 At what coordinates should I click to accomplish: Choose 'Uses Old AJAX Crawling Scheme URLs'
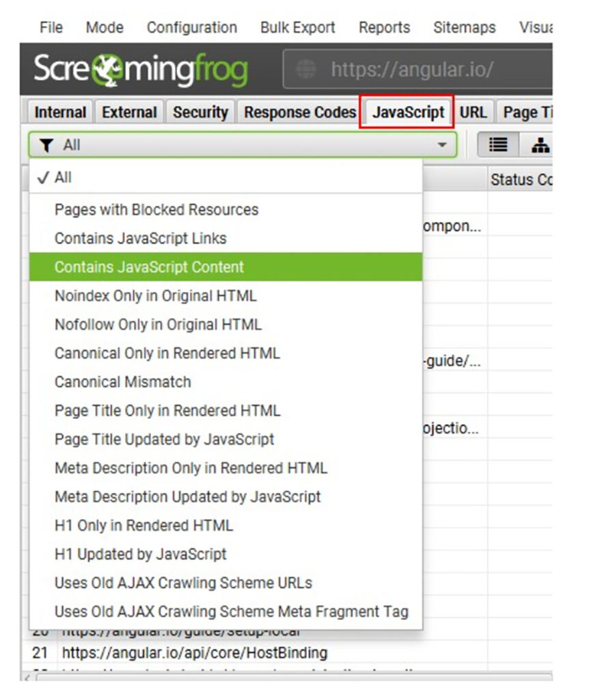(x=183, y=583)
